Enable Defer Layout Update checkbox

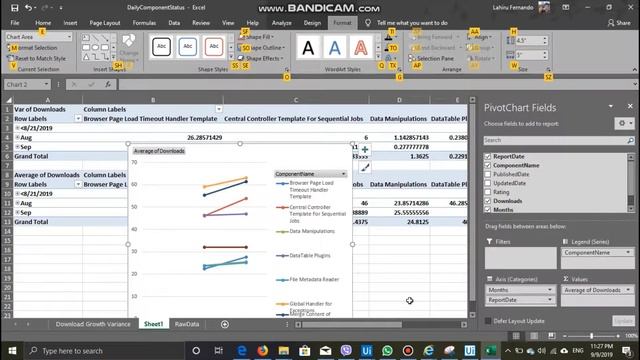(x=488, y=321)
